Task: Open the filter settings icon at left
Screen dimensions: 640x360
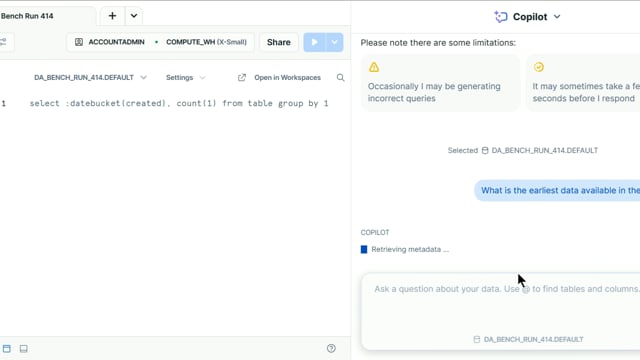Action: point(3,42)
